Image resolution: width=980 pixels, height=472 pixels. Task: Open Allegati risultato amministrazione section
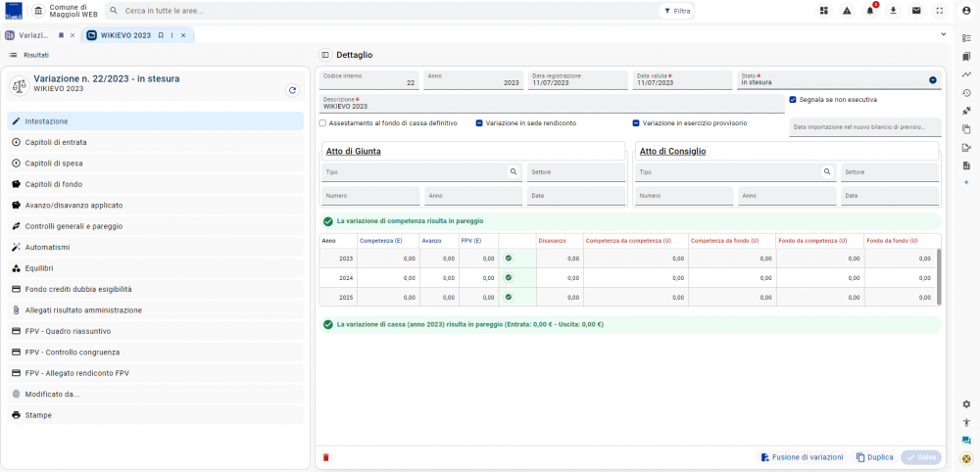tap(156, 309)
